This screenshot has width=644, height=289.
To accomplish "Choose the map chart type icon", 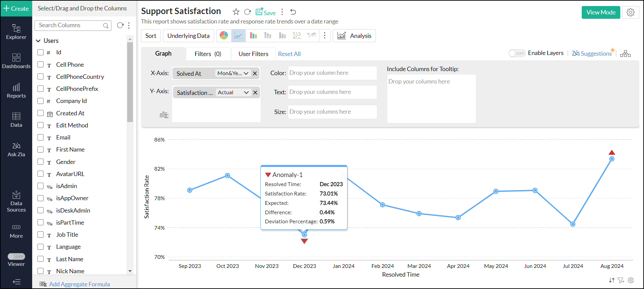I will [312, 36].
